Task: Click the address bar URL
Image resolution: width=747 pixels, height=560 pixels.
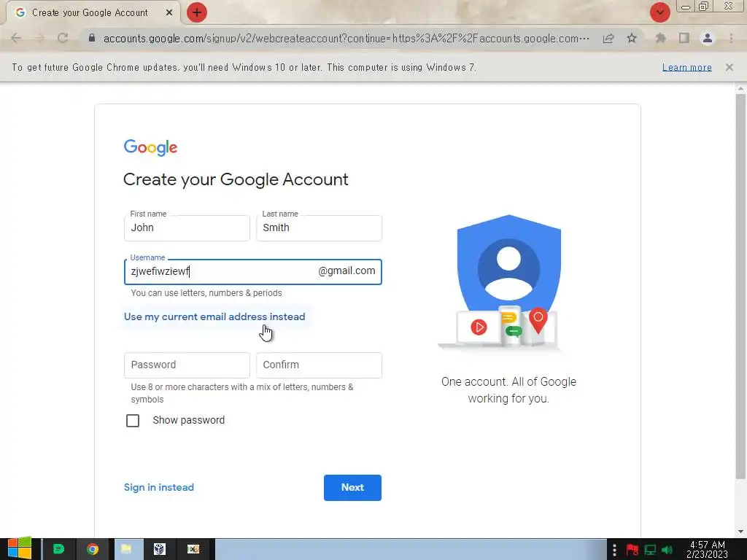Action: [347, 38]
